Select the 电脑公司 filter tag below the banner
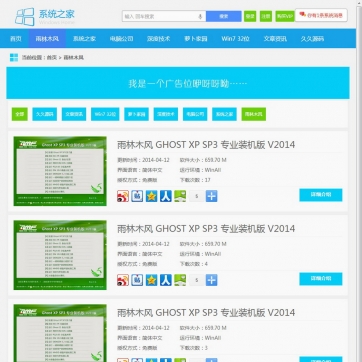The width and height of the screenshot is (362, 362). [195, 114]
